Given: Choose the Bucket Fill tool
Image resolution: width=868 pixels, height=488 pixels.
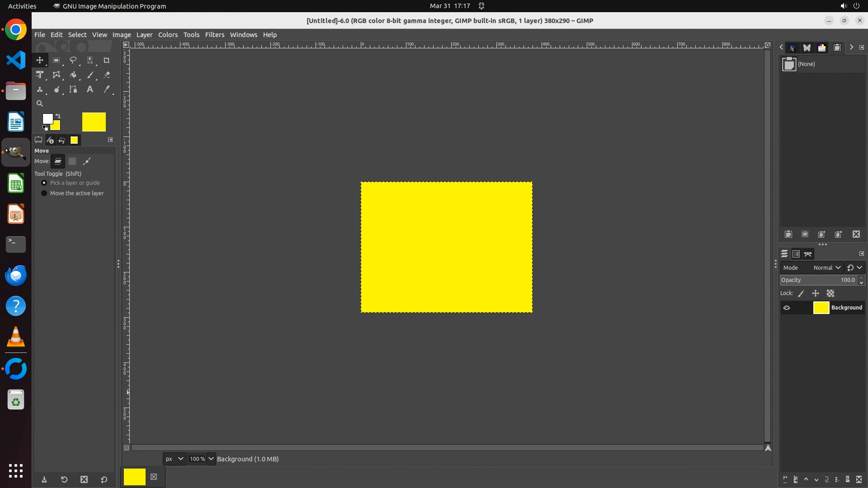Looking at the screenshot, I should (73, 75).
